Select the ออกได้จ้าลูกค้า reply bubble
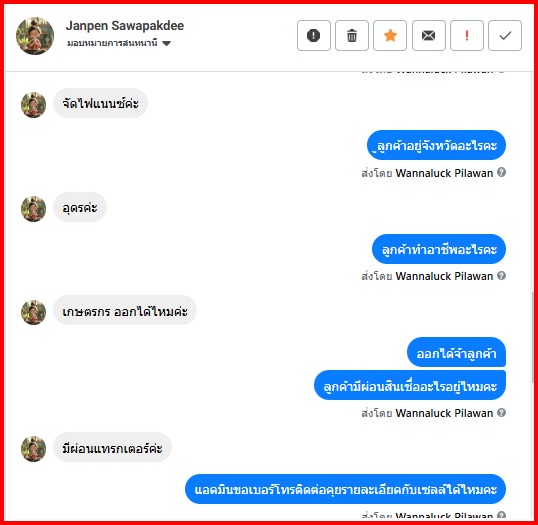This screenshot has height=525, width=538. point(456,352)
